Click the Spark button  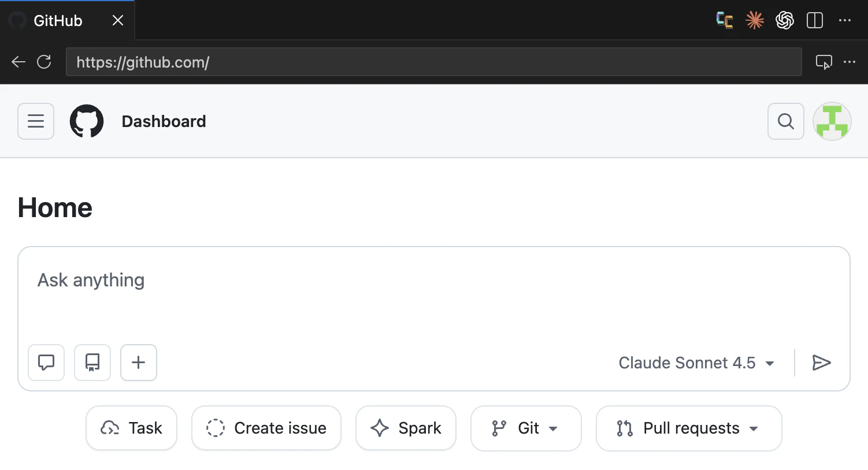406,428
